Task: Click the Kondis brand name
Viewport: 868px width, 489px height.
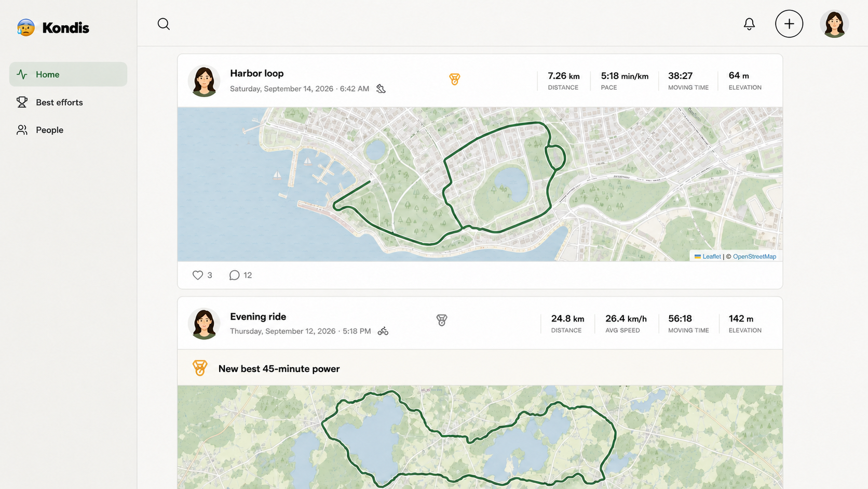Action: 65,28
